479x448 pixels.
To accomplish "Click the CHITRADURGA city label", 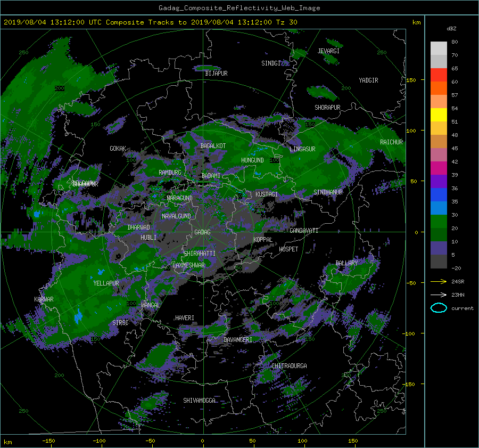I will tap(290, 366).
